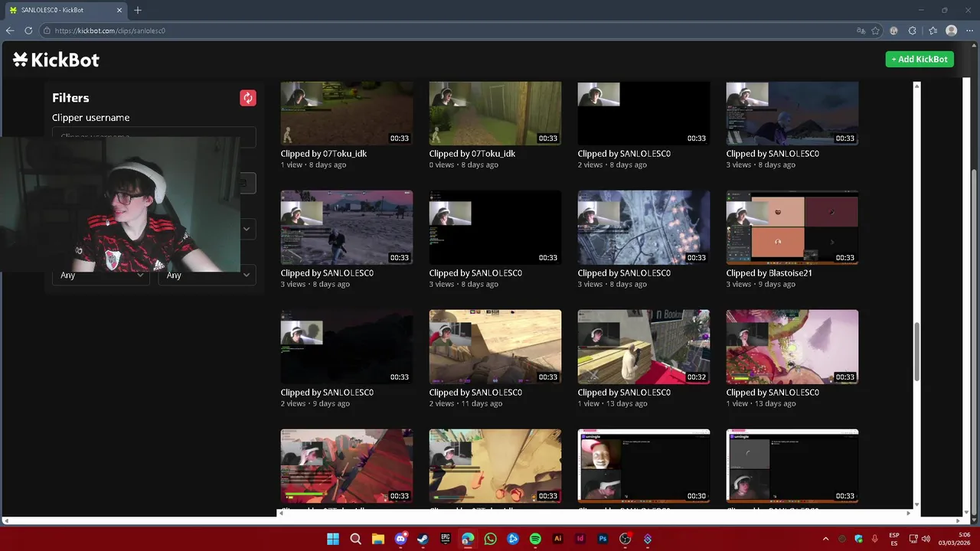Open 'Clipped by 07Toku_idk' clip with 1 view
Screen dimensions: 980x551
[323, 154]
